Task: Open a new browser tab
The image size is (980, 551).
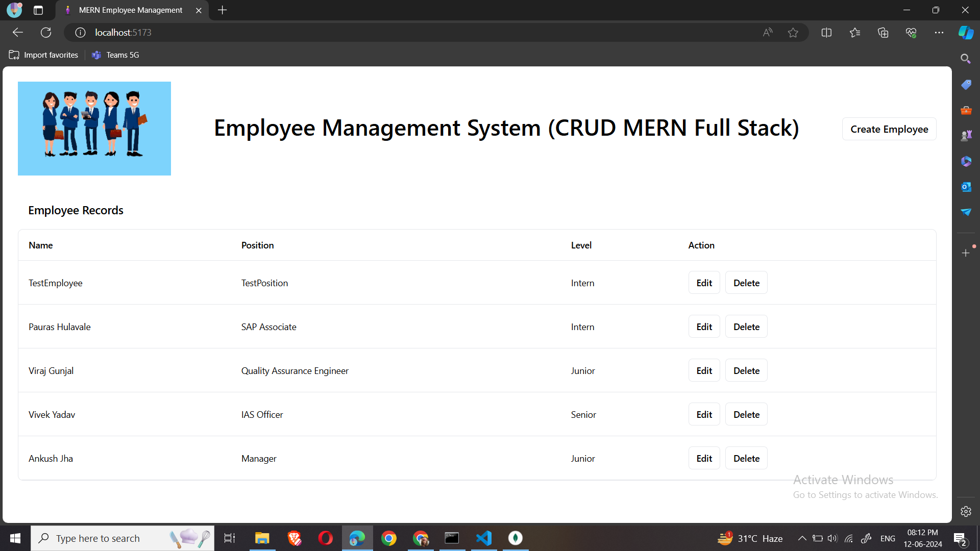Action: (x=223, y=10)
